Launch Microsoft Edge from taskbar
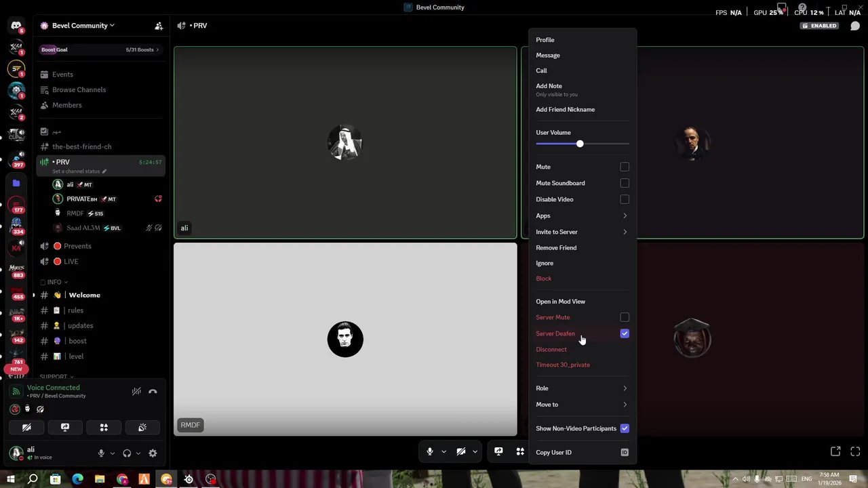The height and width of the screenshot is (488, 868). [77, 479]
